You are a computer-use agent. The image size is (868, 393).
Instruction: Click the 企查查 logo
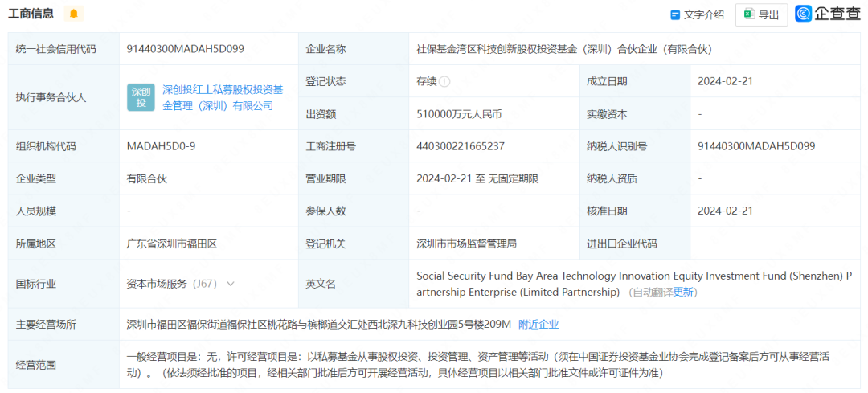(x=828, y=14)
